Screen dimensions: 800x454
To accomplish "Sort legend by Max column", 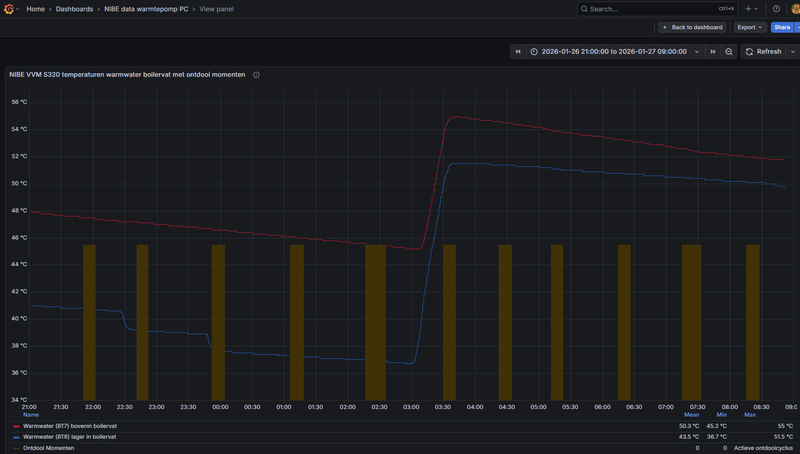I will click(749, 415).
